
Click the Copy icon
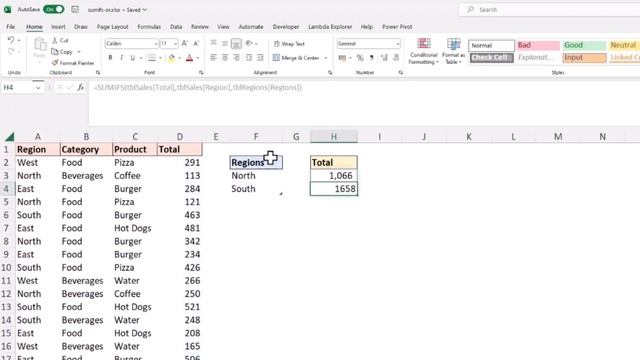click(55, 52)
